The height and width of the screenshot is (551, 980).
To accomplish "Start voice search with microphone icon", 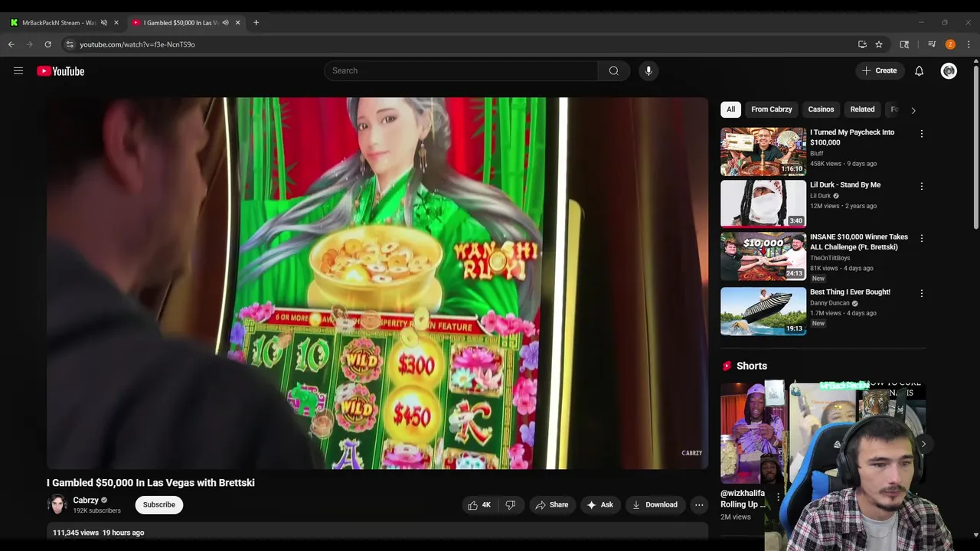I will (648, 70).
